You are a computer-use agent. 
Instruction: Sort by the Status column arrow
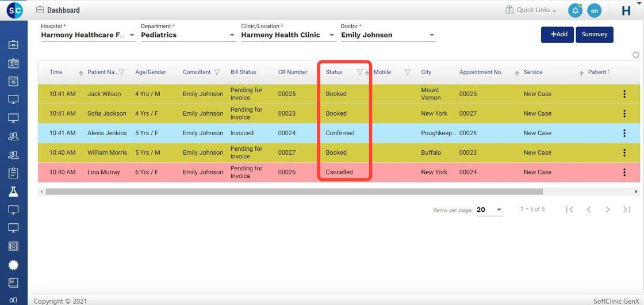(x=366, y=73)
